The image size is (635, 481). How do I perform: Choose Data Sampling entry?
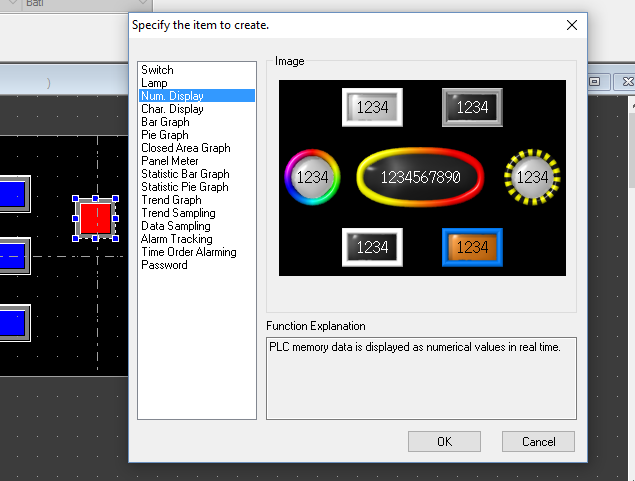pyautogui.click(x=176, y=226)
